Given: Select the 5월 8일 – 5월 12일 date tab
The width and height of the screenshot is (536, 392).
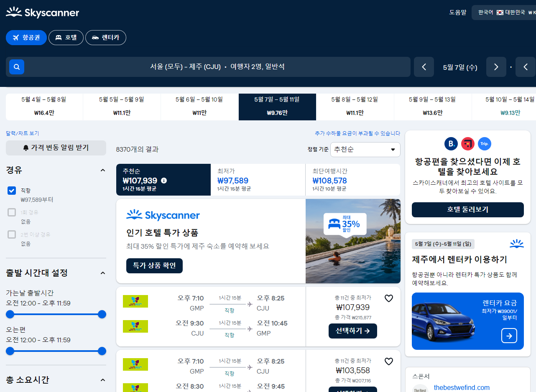Looking at the screenshot, I should click(355, 107).
